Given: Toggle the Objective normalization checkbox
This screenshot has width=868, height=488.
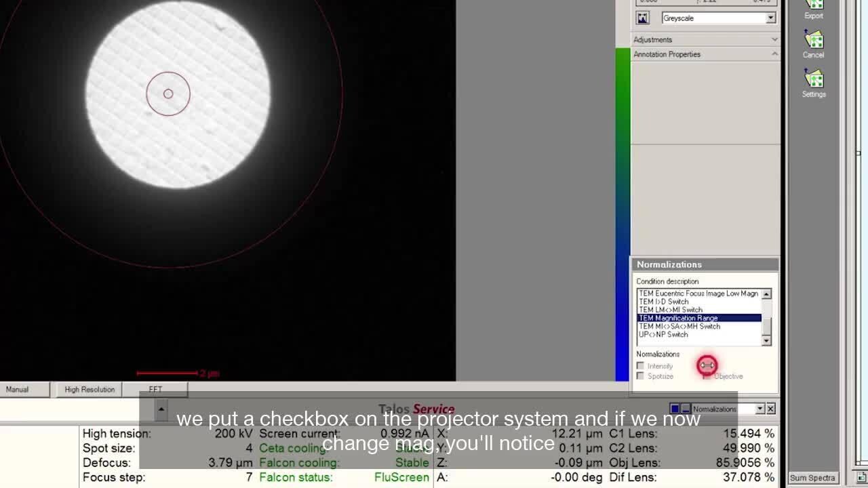Looking at the screenshot, I should (707, 376).
